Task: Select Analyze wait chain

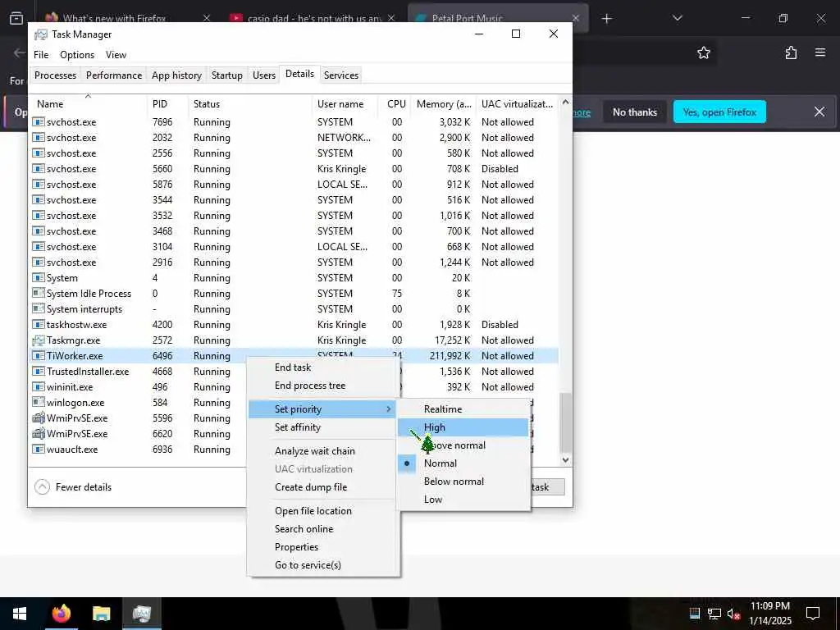Action: 322,451
